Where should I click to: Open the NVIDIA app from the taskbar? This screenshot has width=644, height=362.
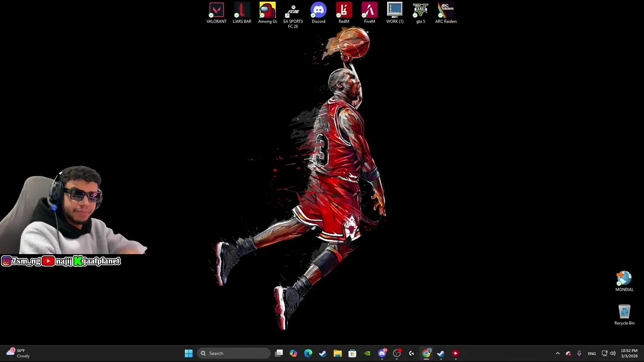coord(367,353)
